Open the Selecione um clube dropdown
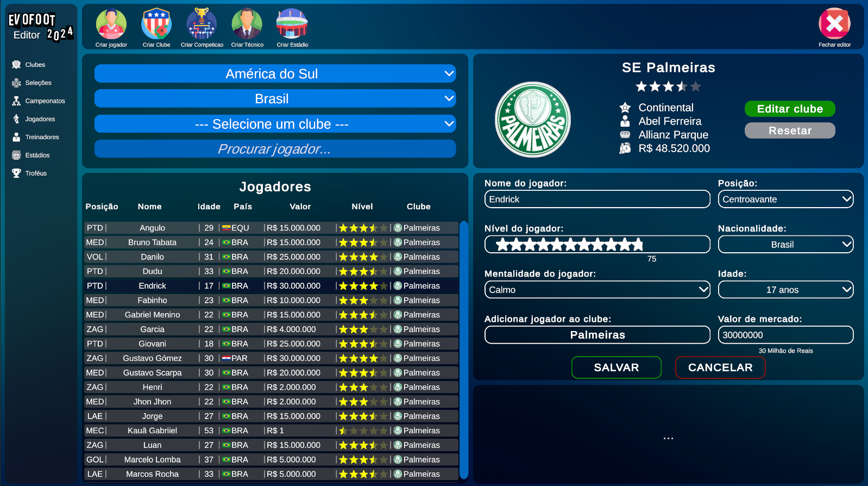 (x=275, y=124)
